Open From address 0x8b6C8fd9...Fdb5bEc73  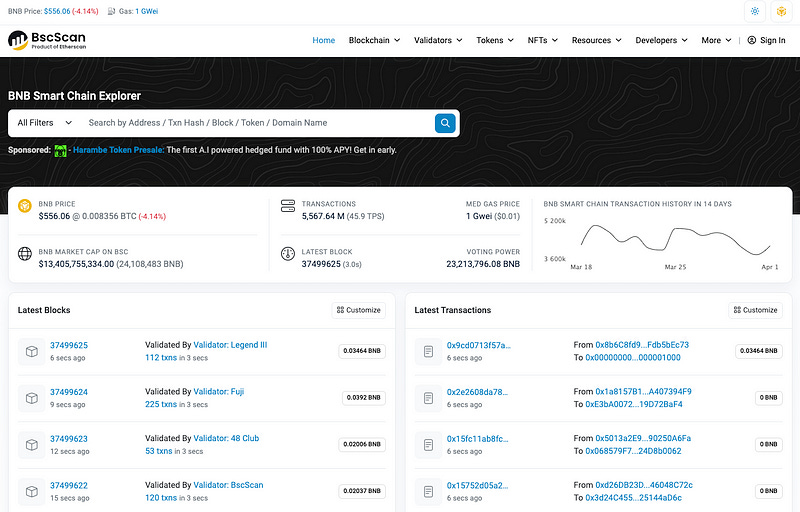642,345
